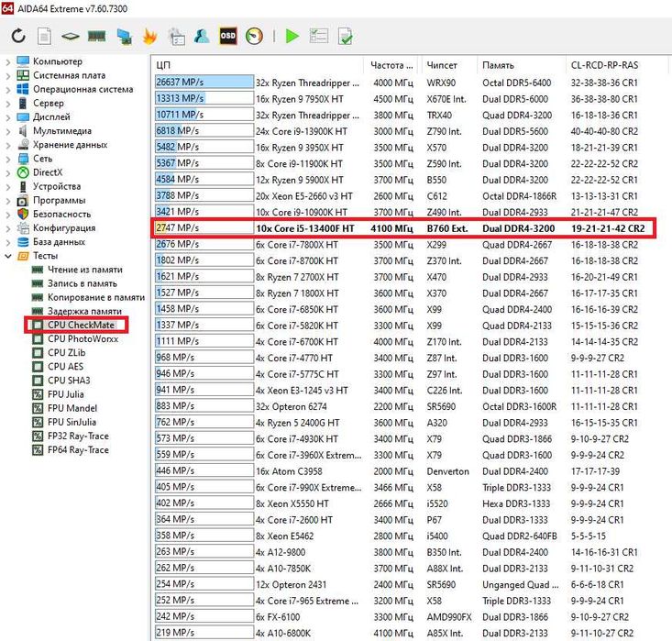Image resolution: width=672 pixels, height=641 pixels.
Task: Select Запись в память test
Action: [x=83, y=283]
